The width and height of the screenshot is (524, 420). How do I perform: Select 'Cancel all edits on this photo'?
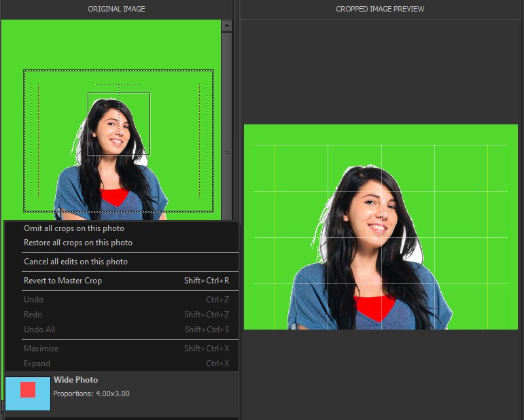(75, 262)
